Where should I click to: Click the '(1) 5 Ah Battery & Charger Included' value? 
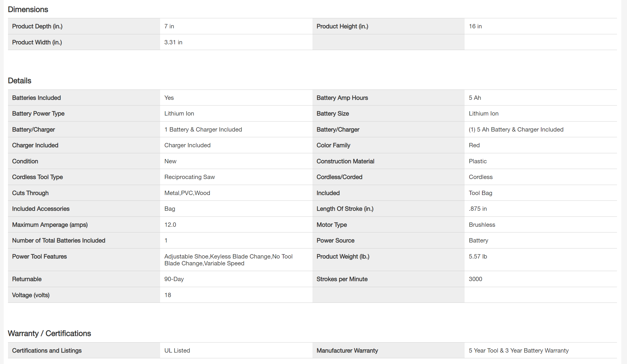tap(516, 130)
